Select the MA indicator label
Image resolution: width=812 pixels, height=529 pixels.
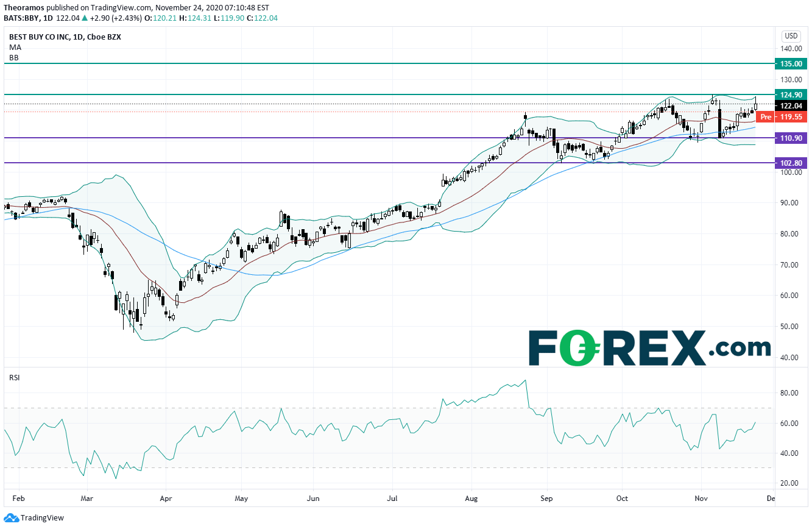[15, 47]
